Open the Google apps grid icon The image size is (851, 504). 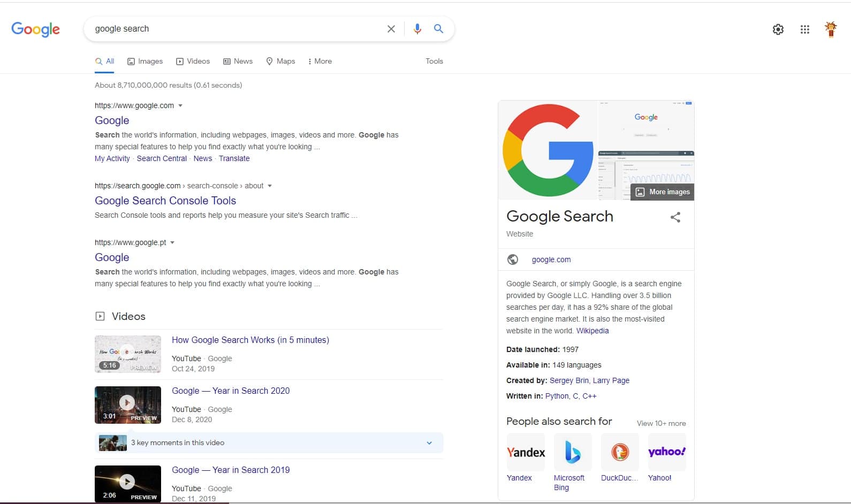pyautogui.click(x=804, y=29)
